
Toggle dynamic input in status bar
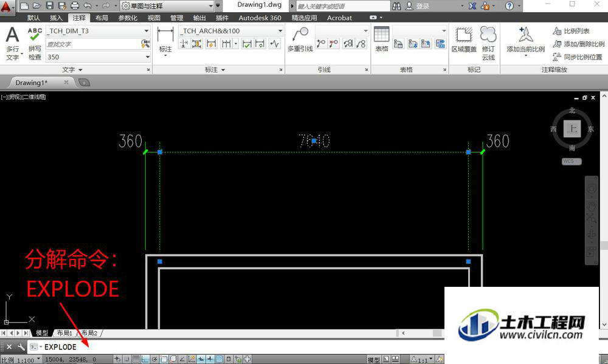(201, 359)
